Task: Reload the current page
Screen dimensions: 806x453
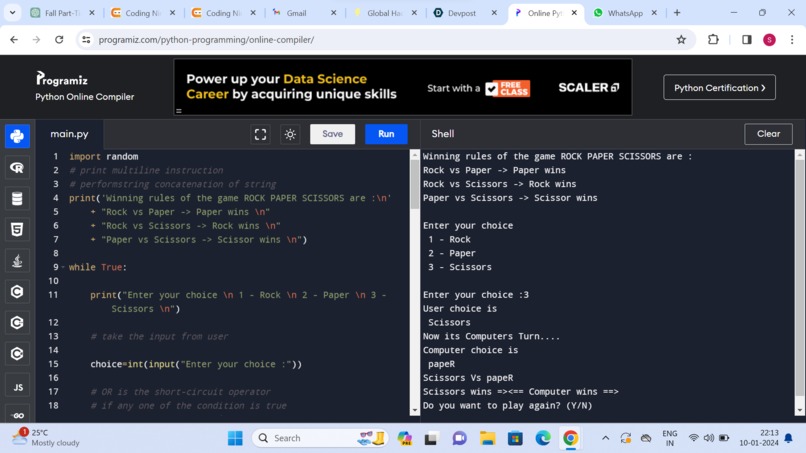Action: pos(59,40)
